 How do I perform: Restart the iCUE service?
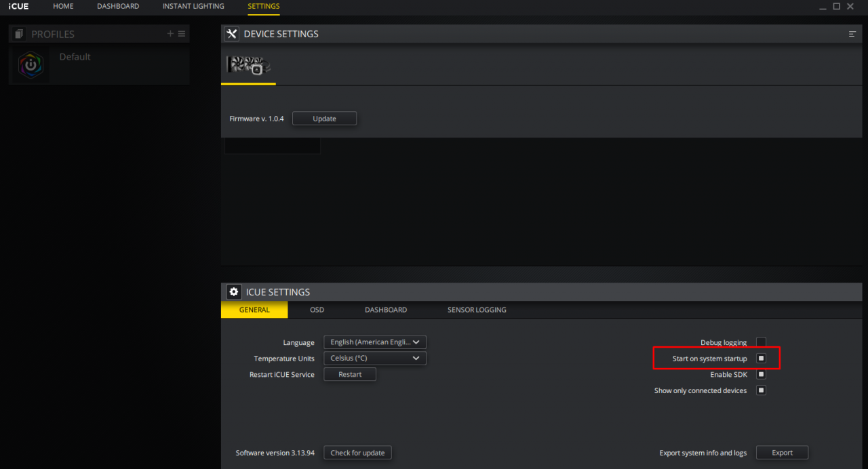(350, 374)
